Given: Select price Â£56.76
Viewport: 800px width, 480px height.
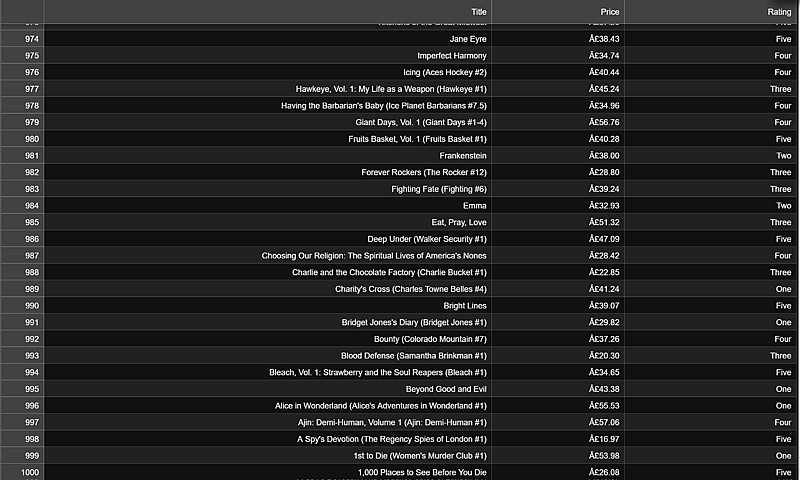Looking at the screenshot, I should (558, 122).
